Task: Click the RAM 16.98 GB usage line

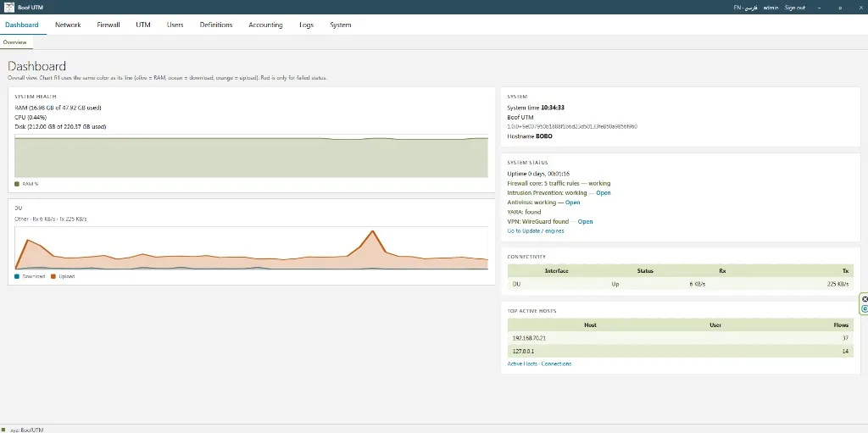Action: (58, 108)
